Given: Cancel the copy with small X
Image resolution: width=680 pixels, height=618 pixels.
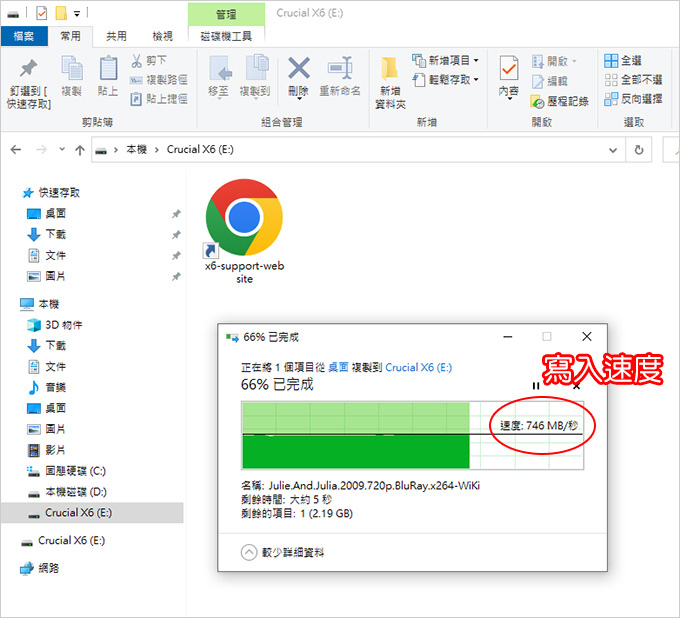Looking at the screenshot, I should pyautogui.click(x=576, y=386).
